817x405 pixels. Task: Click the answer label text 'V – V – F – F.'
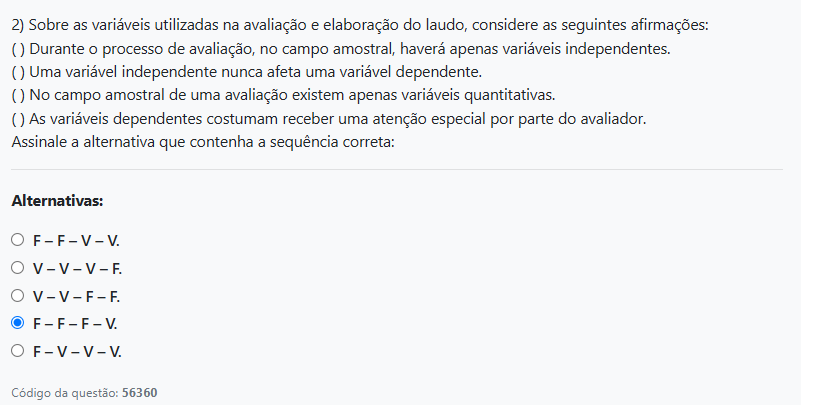click(x=76, y=297)
